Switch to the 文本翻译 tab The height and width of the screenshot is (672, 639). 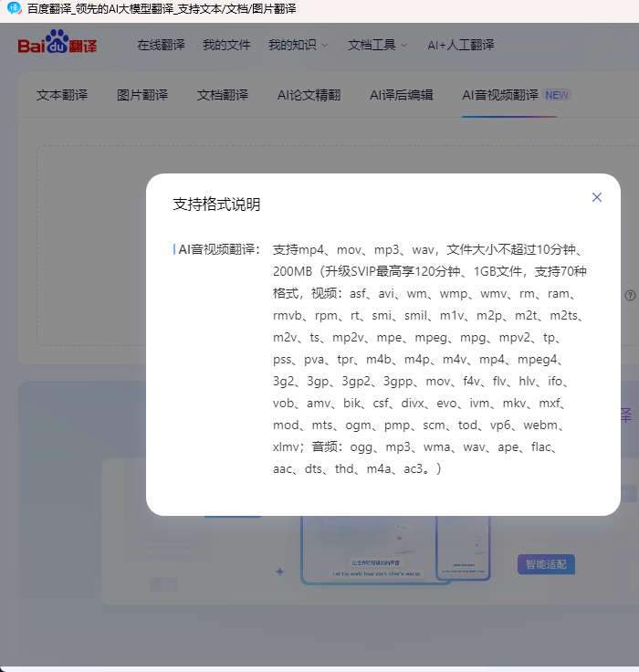(x=62, y=95)
